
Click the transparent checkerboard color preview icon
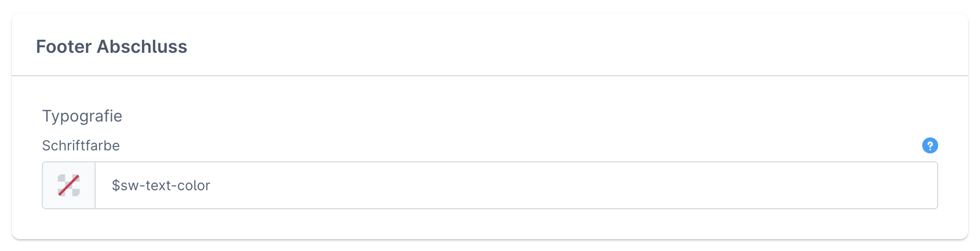click(69, 185)
